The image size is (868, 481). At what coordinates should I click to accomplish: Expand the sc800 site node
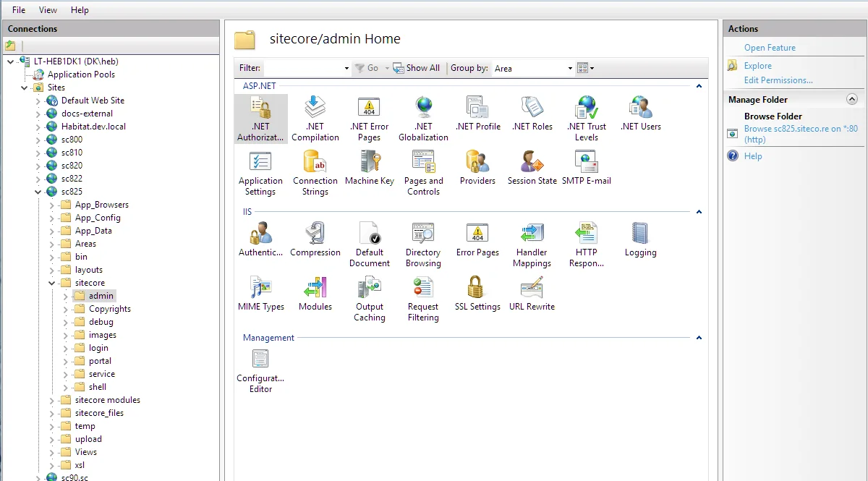tap(38, 140)
